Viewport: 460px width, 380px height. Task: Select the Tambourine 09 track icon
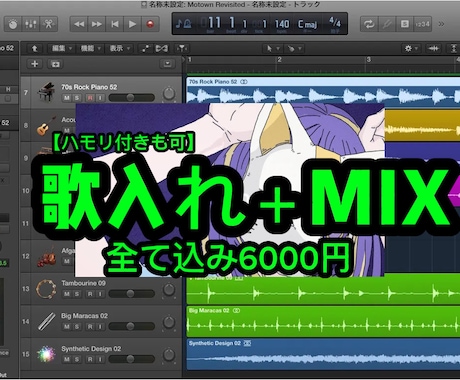46,289
